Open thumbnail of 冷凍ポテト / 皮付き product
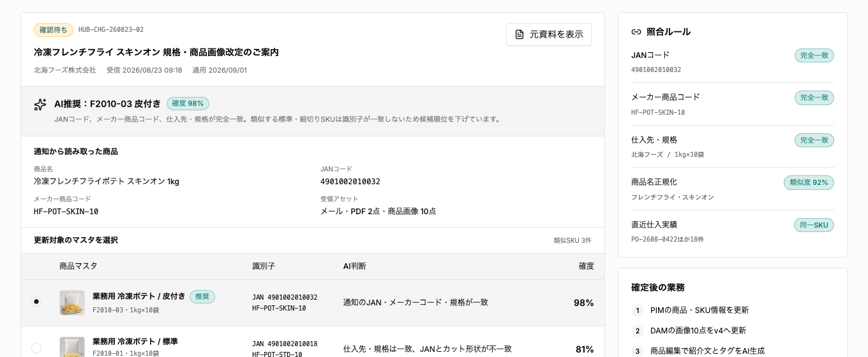The height and width of the screenshot is (357, 868). coord(72,303)
